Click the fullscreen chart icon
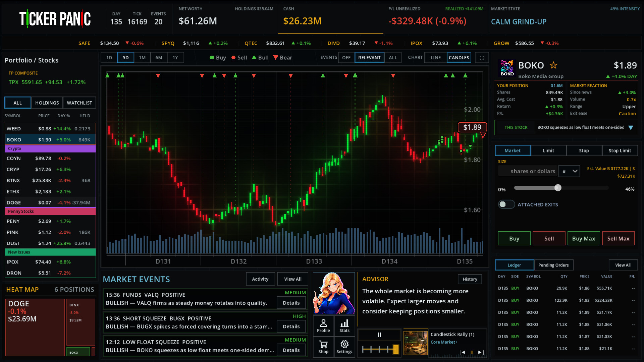644x362 pixels. [x=482, y=58]
